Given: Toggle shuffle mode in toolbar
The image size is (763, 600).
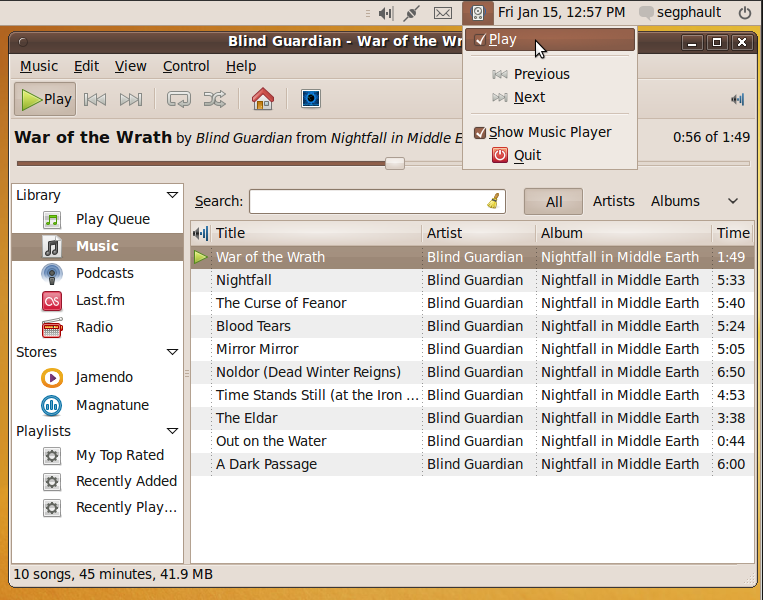Looking at the screenshot, I should point(215,99).
